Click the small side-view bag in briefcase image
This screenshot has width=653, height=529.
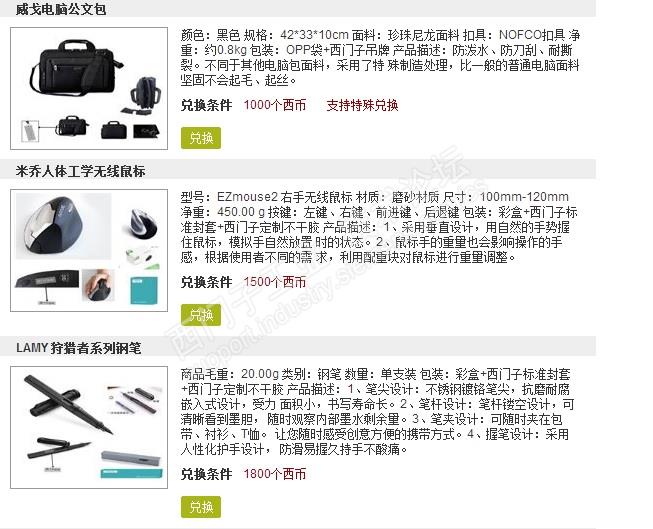(144, 93)
